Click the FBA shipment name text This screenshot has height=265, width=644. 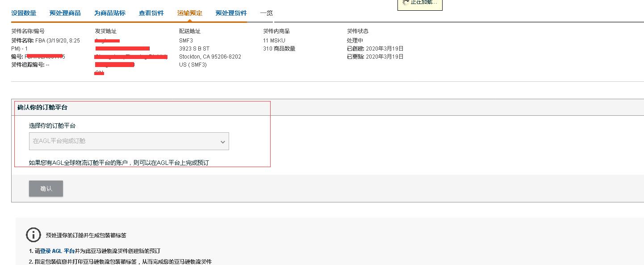45,44
